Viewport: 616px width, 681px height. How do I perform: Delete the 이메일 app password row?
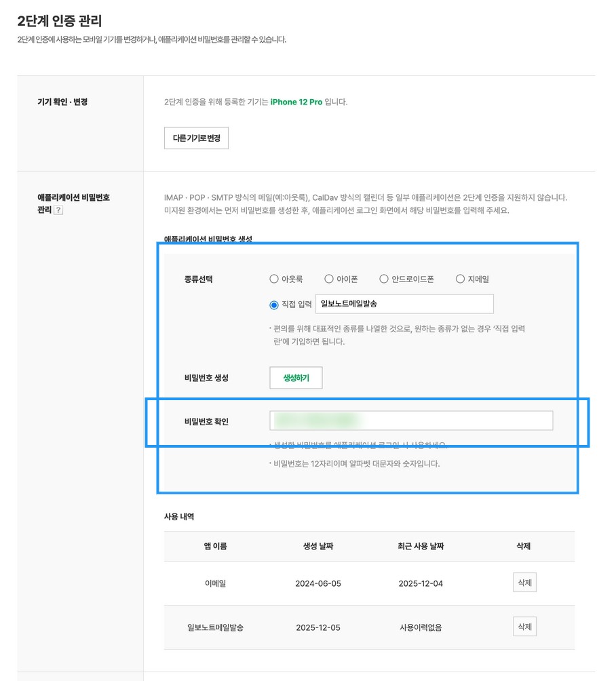(x=524, y=583)
